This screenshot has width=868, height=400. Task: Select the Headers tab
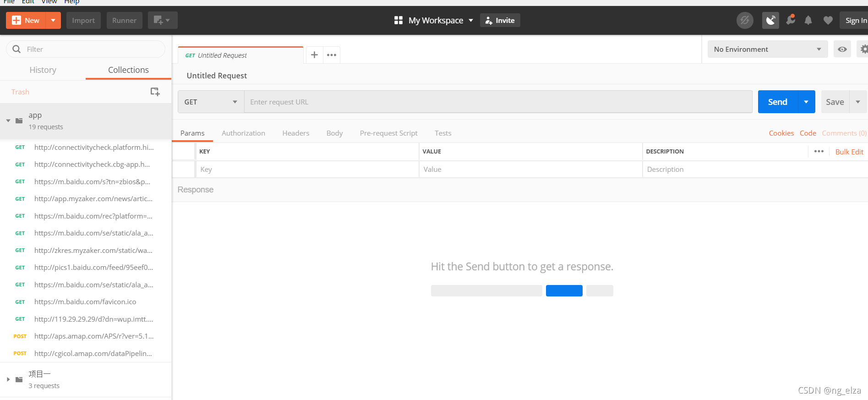click(296, 133)
